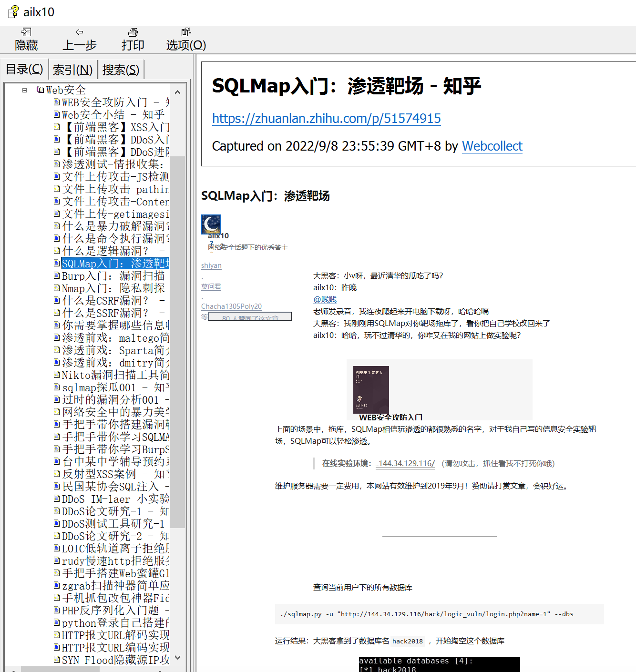
Task: Select 【前端黑客】XSS入门 tree topic
Action: click(115, 127)
